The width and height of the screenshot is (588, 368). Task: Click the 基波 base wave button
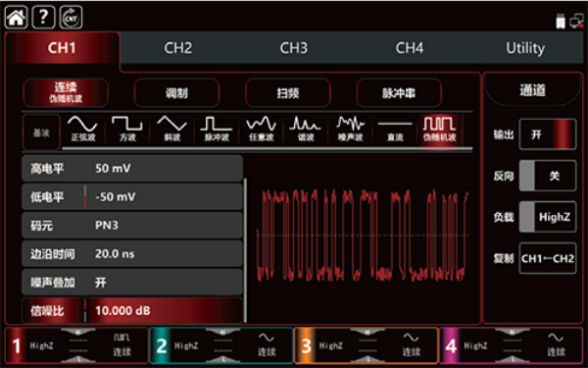pos(41,132)
